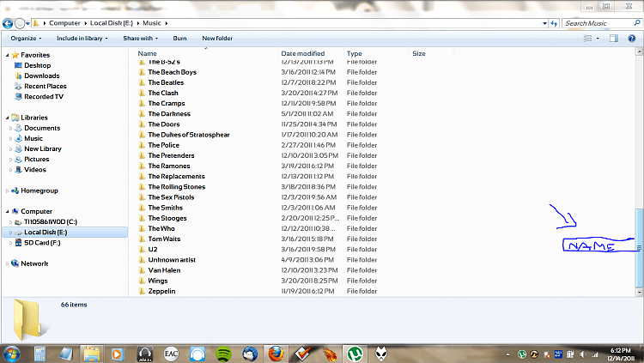Open the address bar history dropdown
This screenshot has height=363, width=644.
tap(544, 23)
